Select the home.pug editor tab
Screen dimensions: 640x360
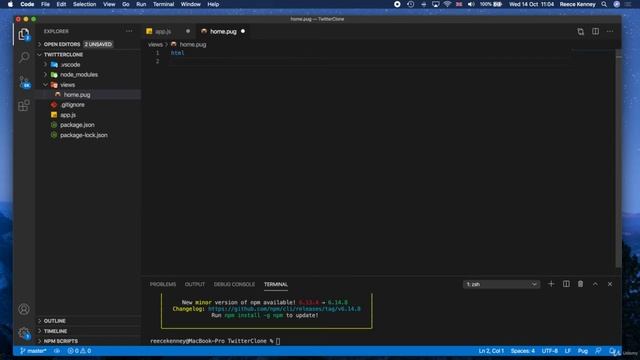[x=223, y=31]
